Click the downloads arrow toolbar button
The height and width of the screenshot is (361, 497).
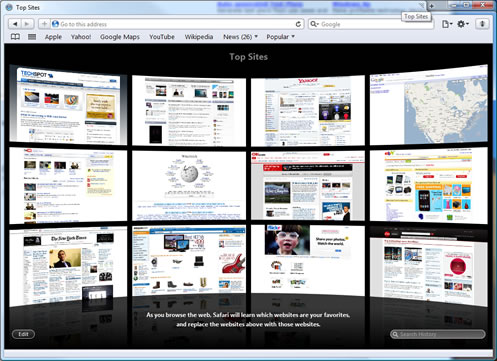(482, 24)
